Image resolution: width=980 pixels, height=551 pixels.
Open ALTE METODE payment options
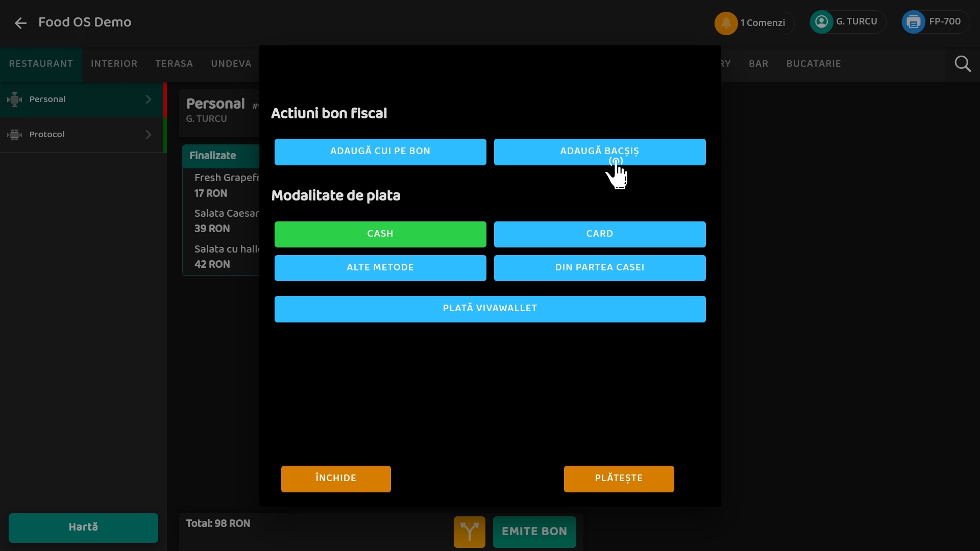(x=380, y=268)
